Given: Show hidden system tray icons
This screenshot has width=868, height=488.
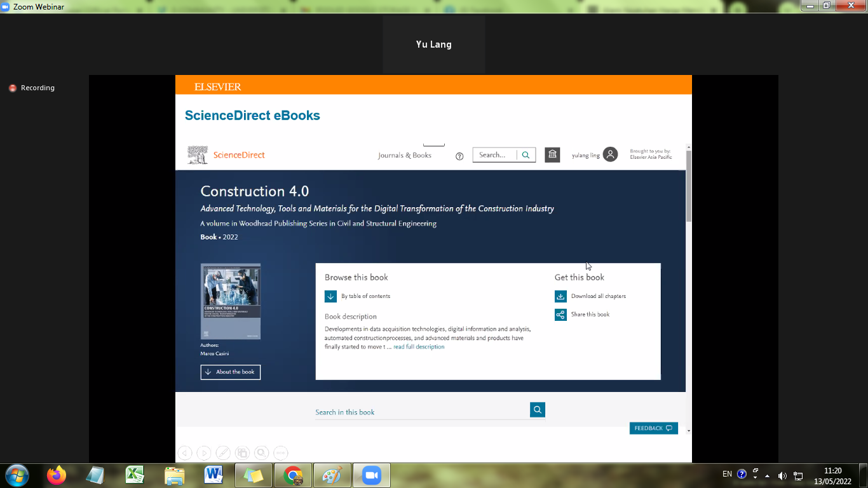Looking at the screenshot, I should [767, 475].
